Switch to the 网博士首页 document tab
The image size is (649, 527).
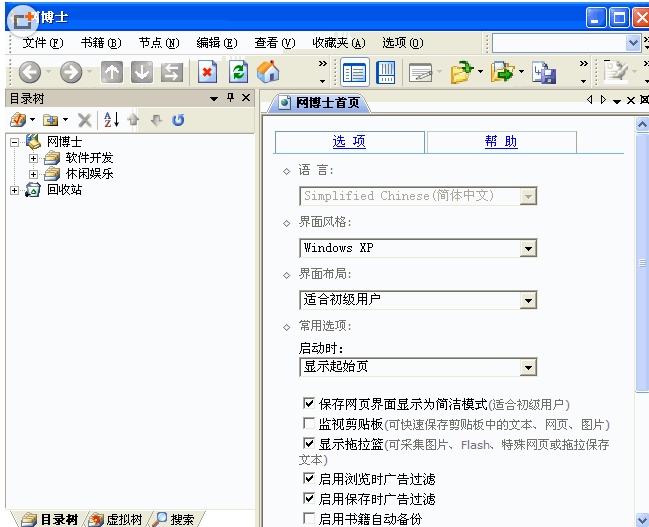[x=319, y=102]
